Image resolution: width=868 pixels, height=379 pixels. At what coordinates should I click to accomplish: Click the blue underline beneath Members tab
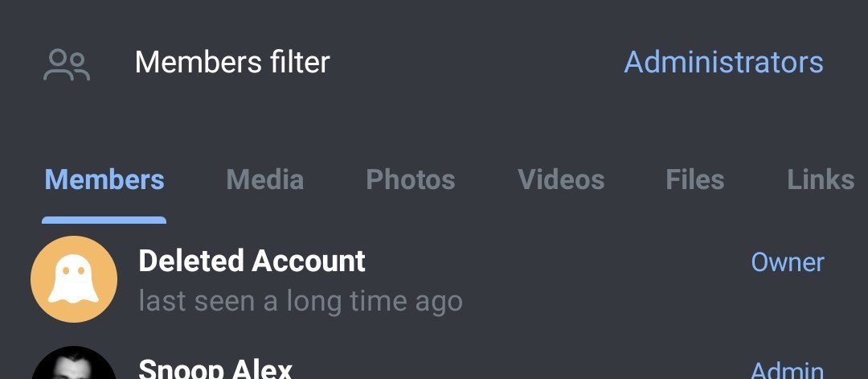coord(104,220)
